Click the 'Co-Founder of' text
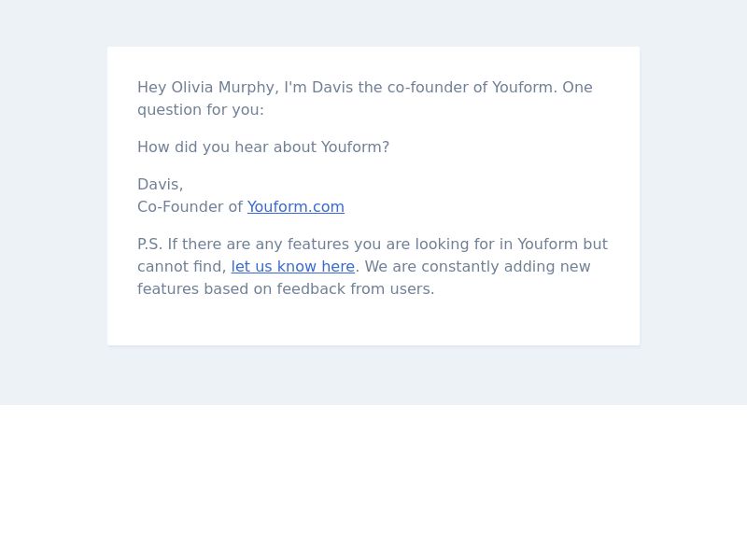 click(190, 207)
